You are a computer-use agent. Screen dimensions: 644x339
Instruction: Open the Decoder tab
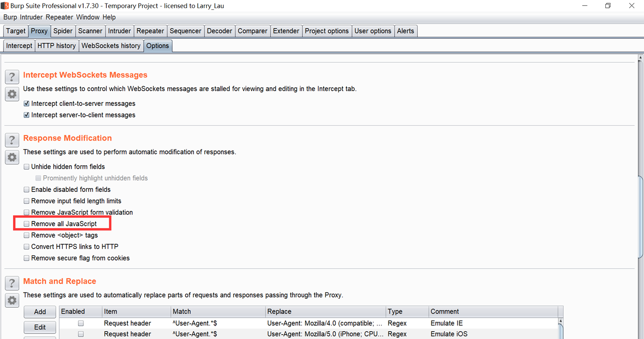219,31
